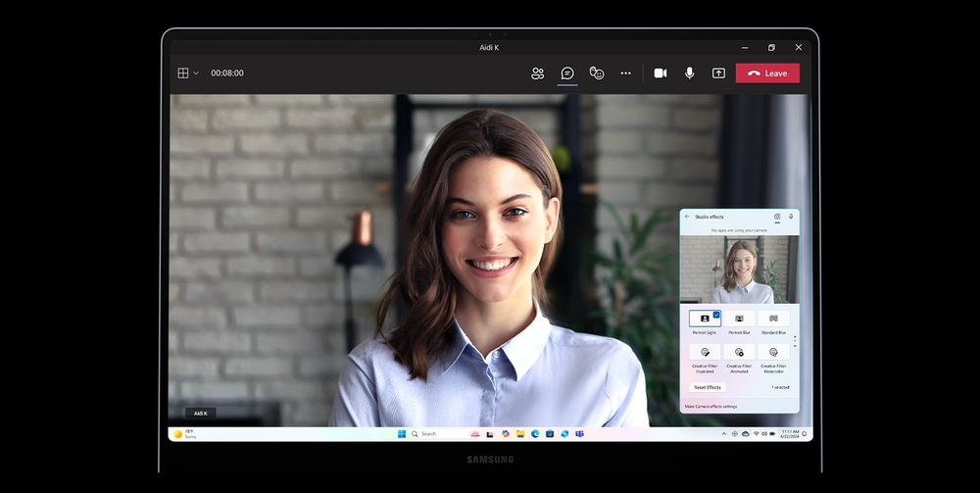Disable the Portrait Light effect
Image resolution: width=980 pixels, height=493 pixels.
coord(705,319)
